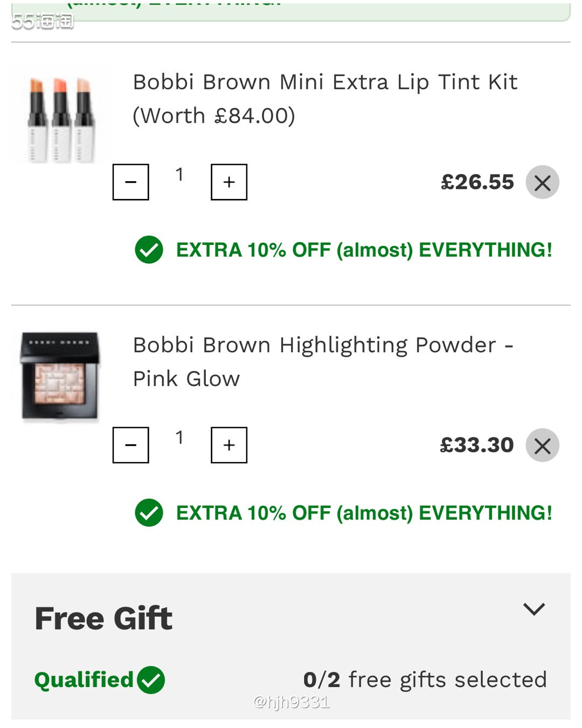The image size is (582, 728).
Task: Open Bobbi Brown Highlighting Powder Pink Glow title
Action: click(323, 361)
